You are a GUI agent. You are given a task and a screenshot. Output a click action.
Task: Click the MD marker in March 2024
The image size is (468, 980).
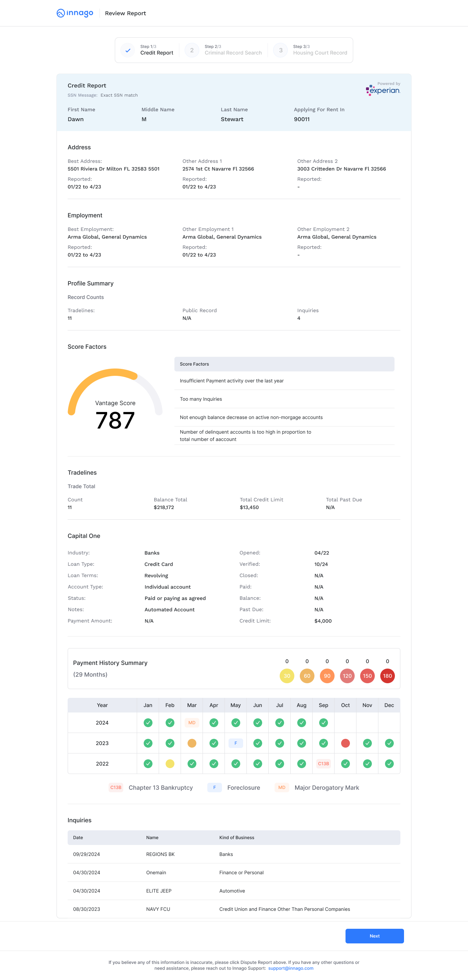(x=192, y=722)
